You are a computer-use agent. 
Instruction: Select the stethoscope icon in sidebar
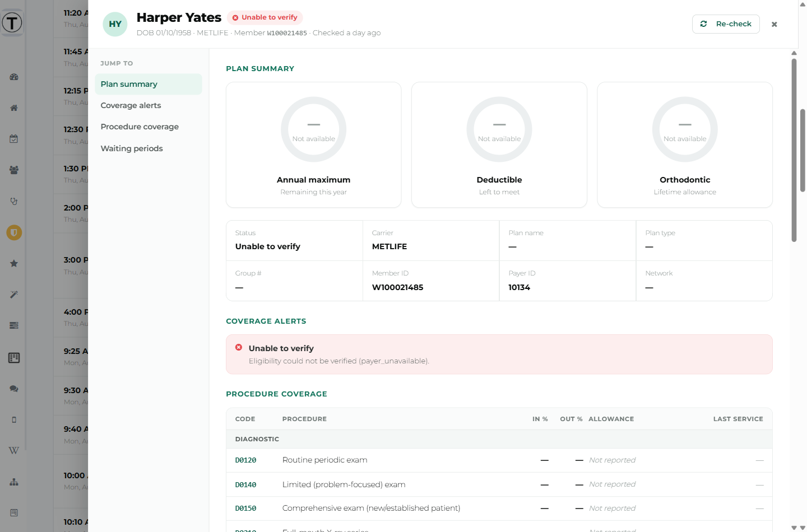(14, 201)
